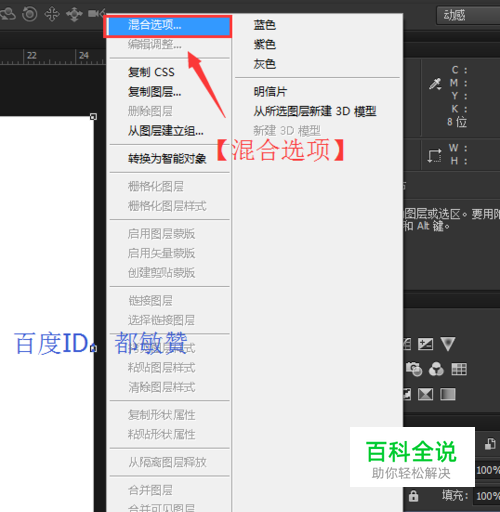Screen dimensions: 500x512
Task: Click the 填充 100% fill field
Action: point(487,496)
